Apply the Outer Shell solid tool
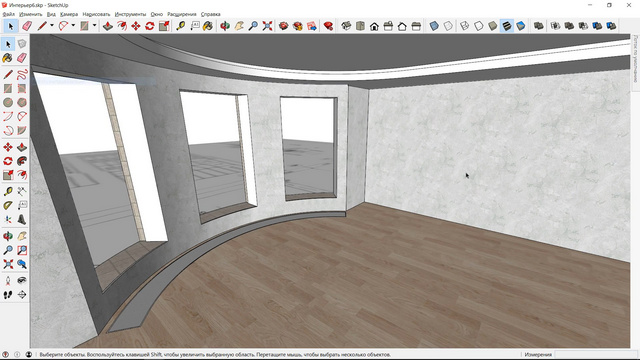640x360 pixels. [x=539, y=26]
